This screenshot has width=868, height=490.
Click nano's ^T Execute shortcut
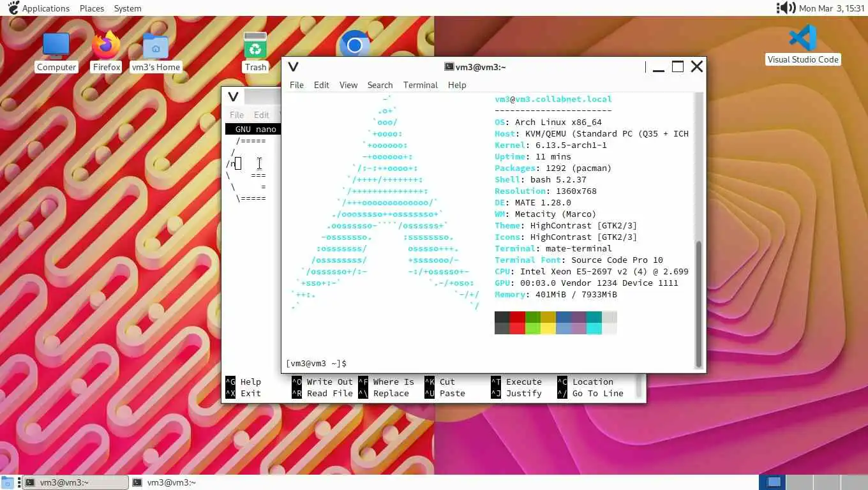516,382
